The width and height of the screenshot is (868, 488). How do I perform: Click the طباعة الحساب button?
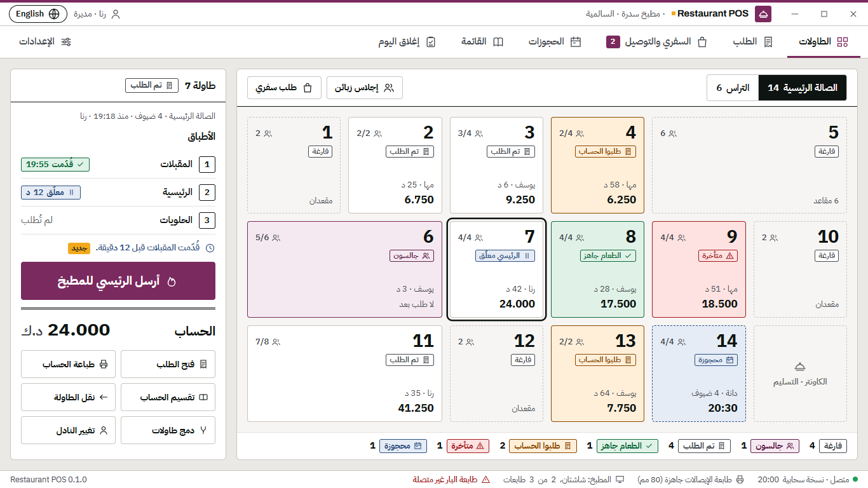[69, 364]
